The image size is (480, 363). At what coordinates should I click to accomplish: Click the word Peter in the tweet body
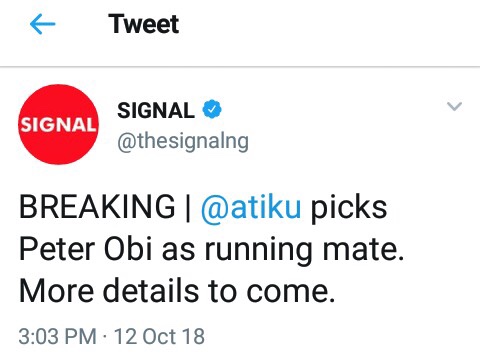click(57, 249)
